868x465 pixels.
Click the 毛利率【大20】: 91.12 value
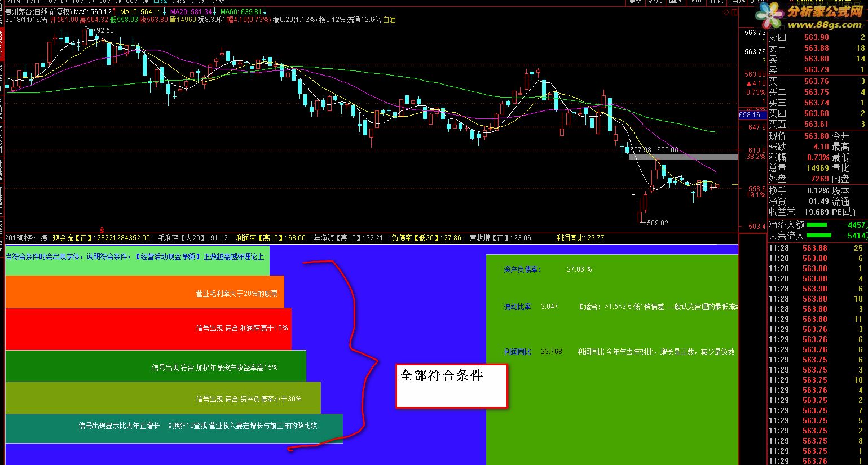point(193,238)
